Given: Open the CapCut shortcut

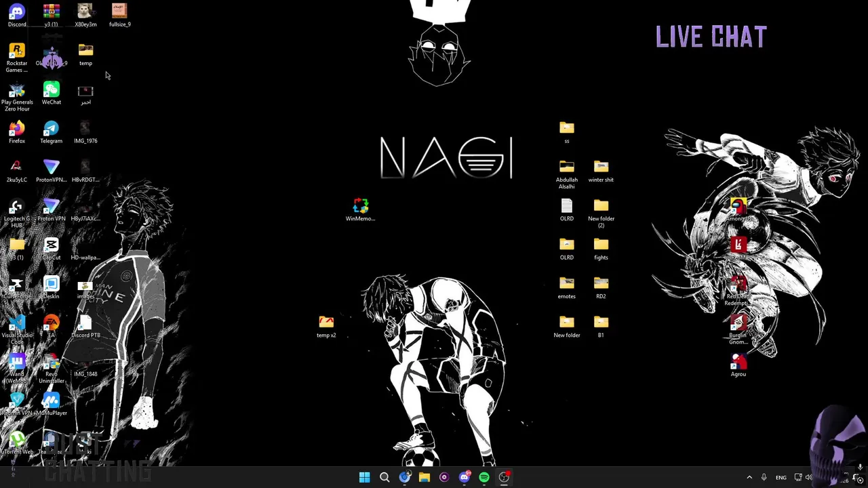Looking at the screenshot, I should point(51,249).
